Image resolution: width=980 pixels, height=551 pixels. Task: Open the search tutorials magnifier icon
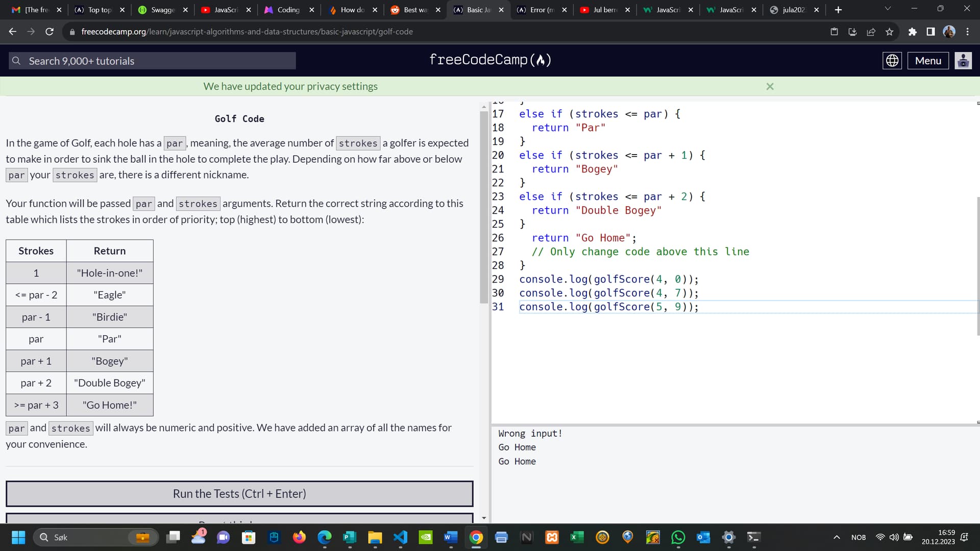tap(16, 60)
